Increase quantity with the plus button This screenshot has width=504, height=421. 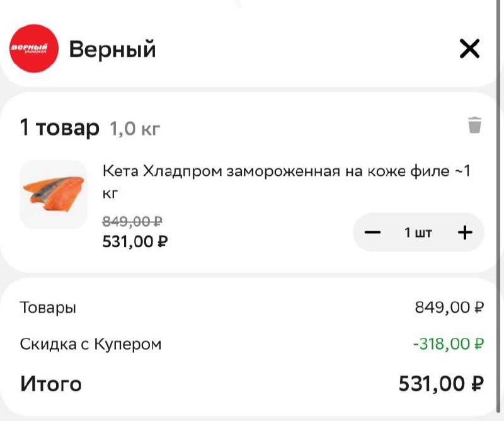(x=465, y=233)
